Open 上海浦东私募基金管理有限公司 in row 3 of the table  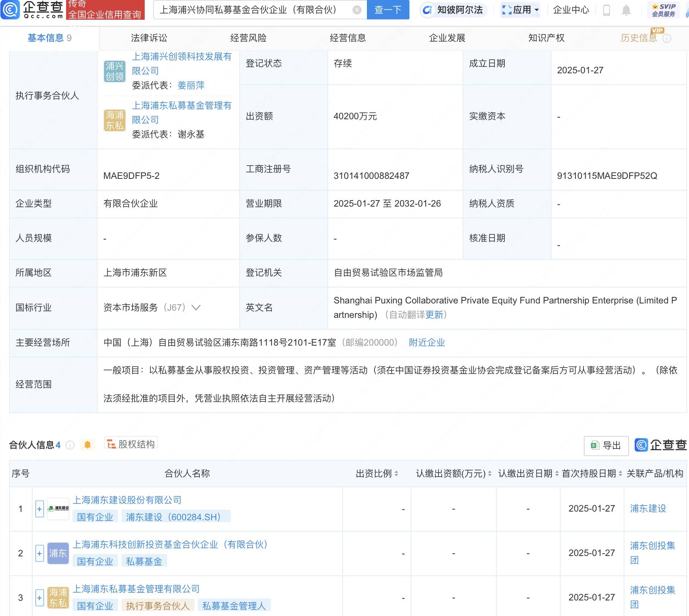pyautogui.click(x=136, y=589)
